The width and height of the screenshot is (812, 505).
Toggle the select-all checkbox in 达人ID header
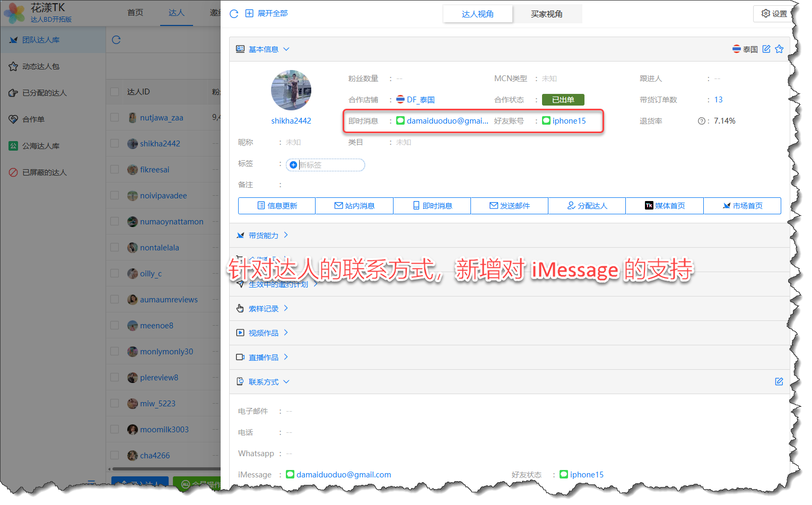coord(115,92)
